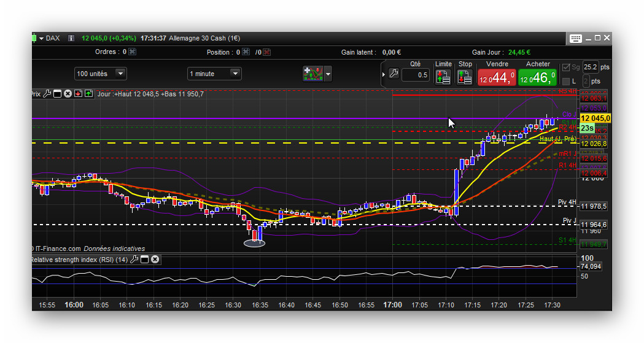Toggle the Sg stop checkbox

(566, 67)
